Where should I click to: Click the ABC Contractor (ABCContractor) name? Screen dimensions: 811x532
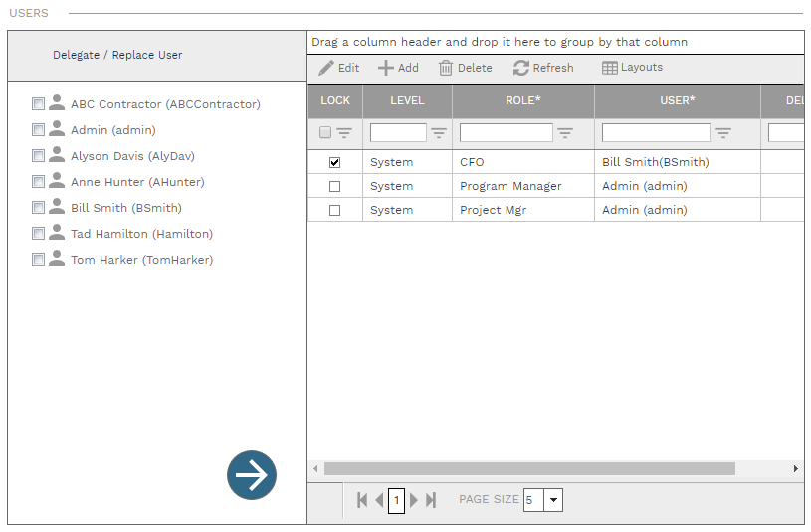tap(165, 104)
